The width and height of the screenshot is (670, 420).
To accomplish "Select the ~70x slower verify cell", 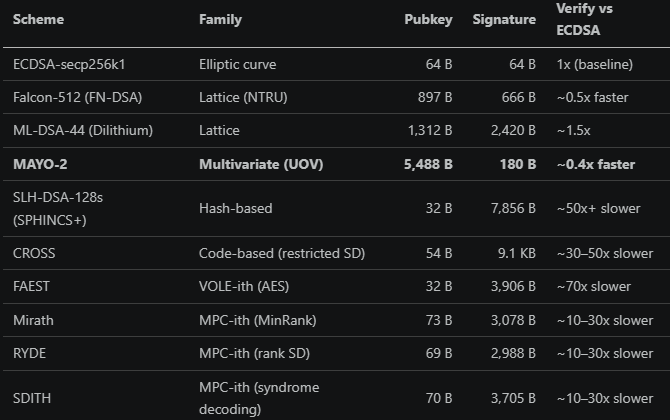I will click(594, 286).
